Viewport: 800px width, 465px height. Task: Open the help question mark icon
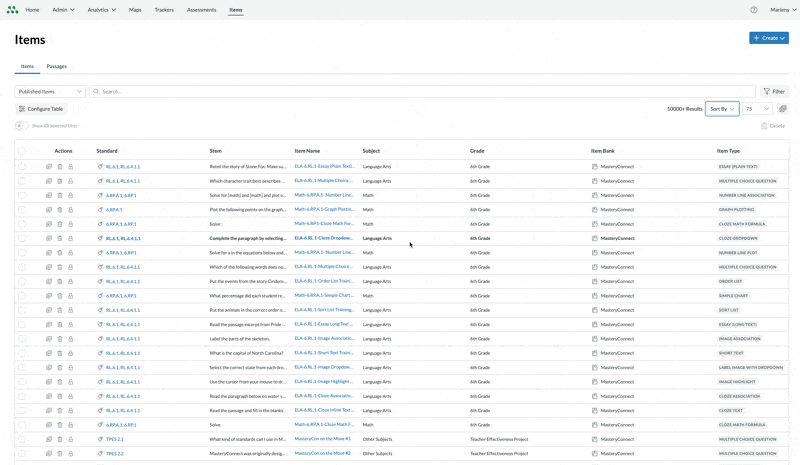click(x=754, y=10)
